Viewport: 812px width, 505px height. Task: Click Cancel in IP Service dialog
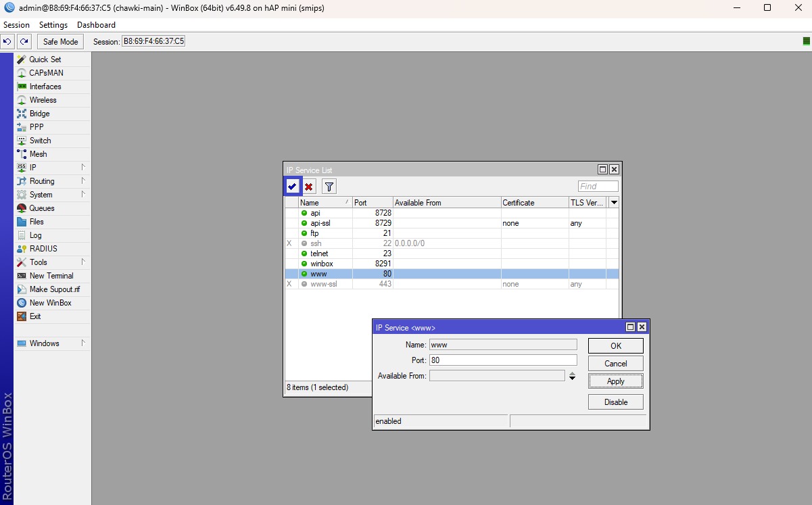616,364
